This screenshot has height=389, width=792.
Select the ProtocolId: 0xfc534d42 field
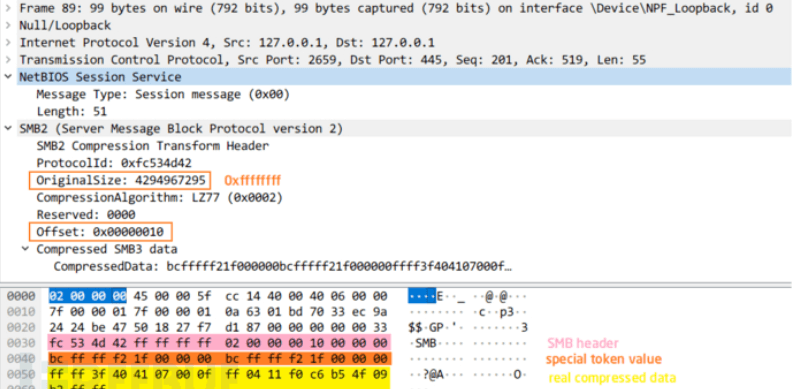(114, 163)
